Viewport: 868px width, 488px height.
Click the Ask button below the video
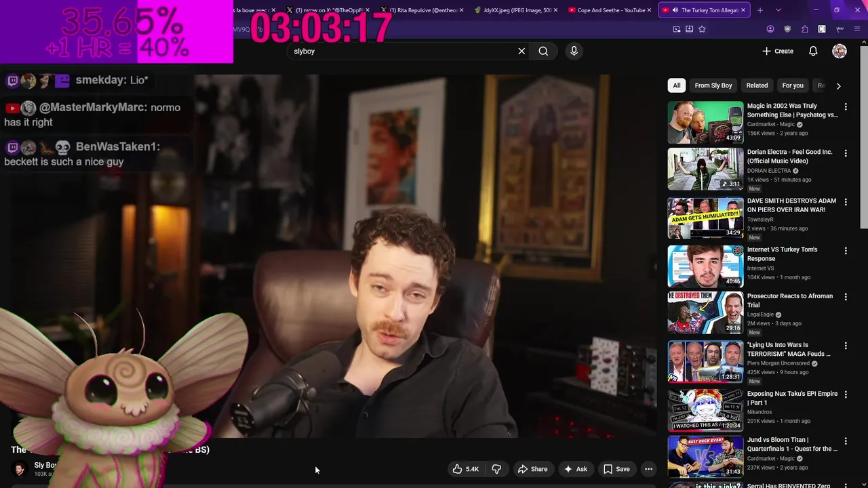click(x=575, y=469)
